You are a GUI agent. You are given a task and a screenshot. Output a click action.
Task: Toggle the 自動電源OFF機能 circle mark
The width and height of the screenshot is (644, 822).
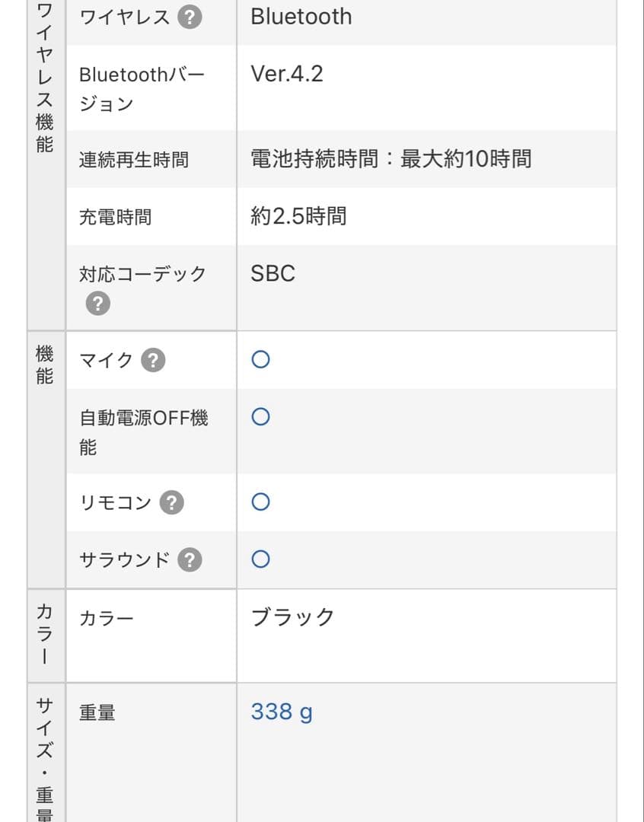point(261,415)
